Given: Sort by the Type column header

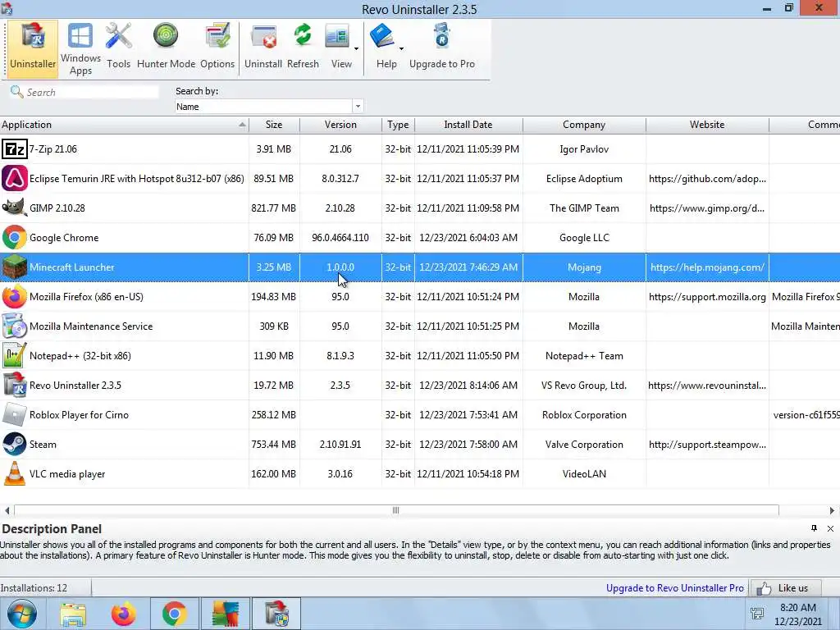Looking at the screenshot, I should click(x=398, y=125).
